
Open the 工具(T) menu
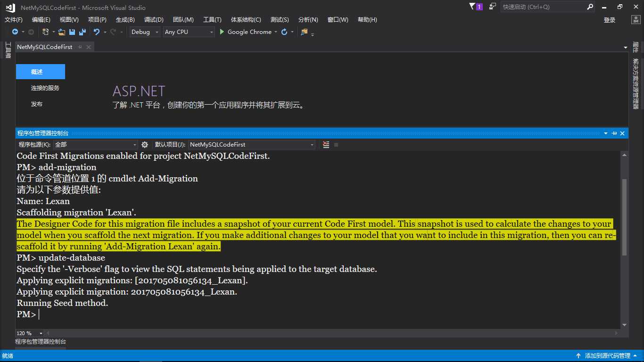click(212, 20)
